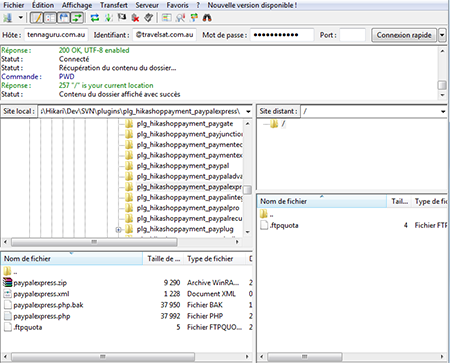Open the Transfert menu
The height and width of the screenshot is (363, 450).
pos(114,5)
